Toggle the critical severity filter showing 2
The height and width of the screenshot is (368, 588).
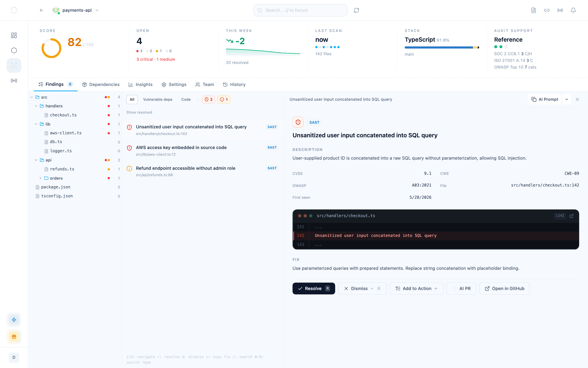(208, 99)
